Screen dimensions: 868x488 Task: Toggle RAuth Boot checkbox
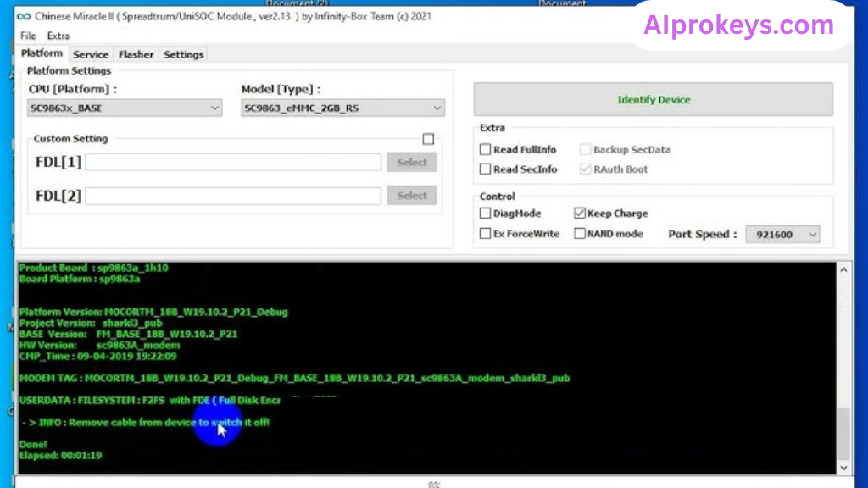[x=585, y=169]
